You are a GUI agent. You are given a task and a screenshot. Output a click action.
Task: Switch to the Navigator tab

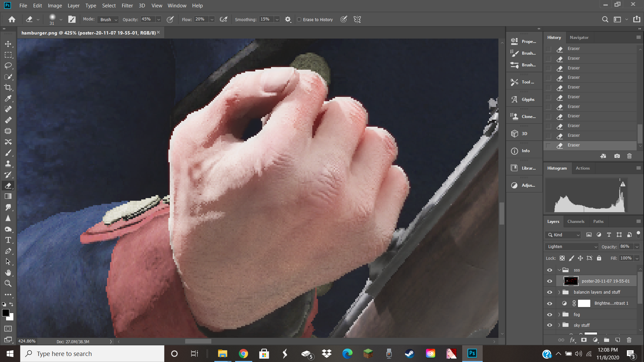tap(579, 38)
